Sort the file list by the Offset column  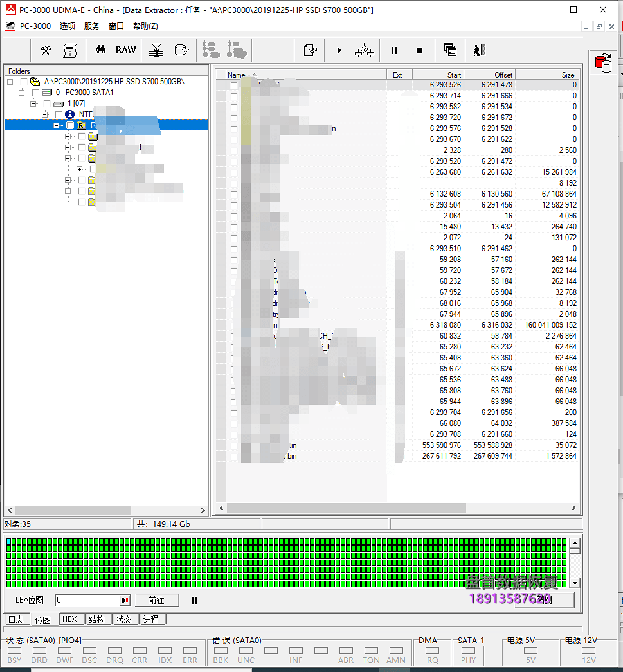click(490, 75)
